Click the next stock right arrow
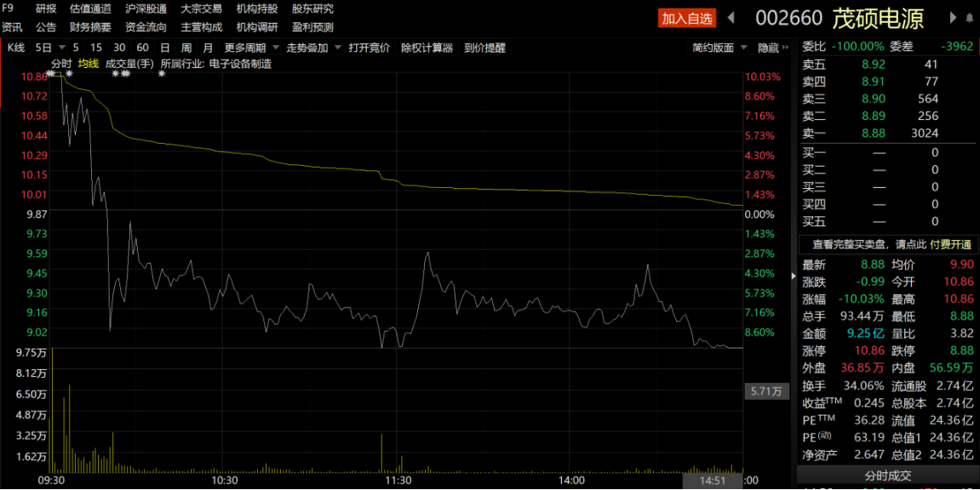The height and width of the screenshot is (490, 980). click(953, 18)
